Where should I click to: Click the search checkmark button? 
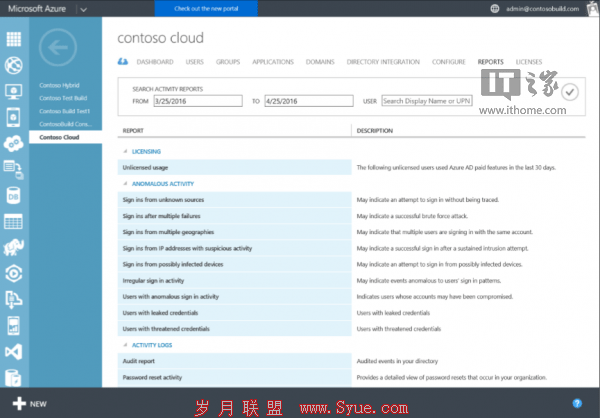(x=570, y=92)
